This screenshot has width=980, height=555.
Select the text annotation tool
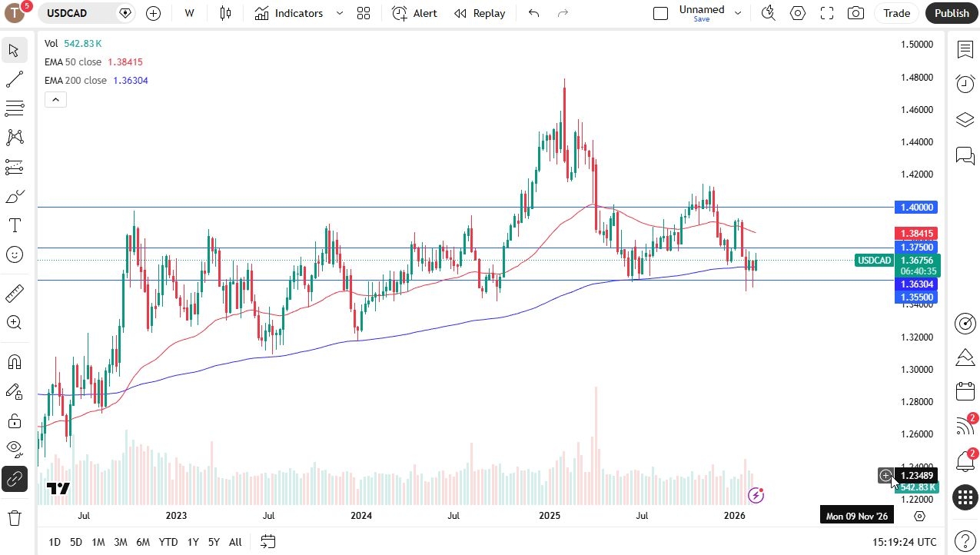(x=14, y=225)
